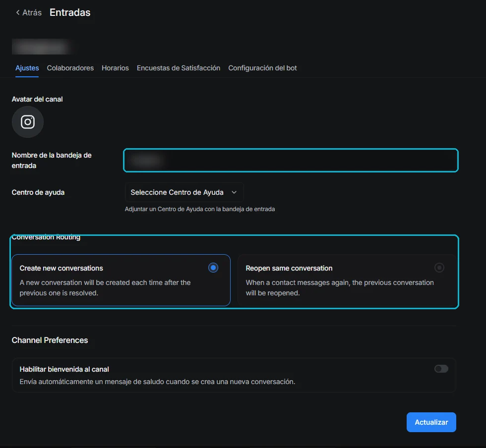This screenshot has height=448, width=486.
Task: Click the blurred inbox name heading above tabs
Action: 42,47
